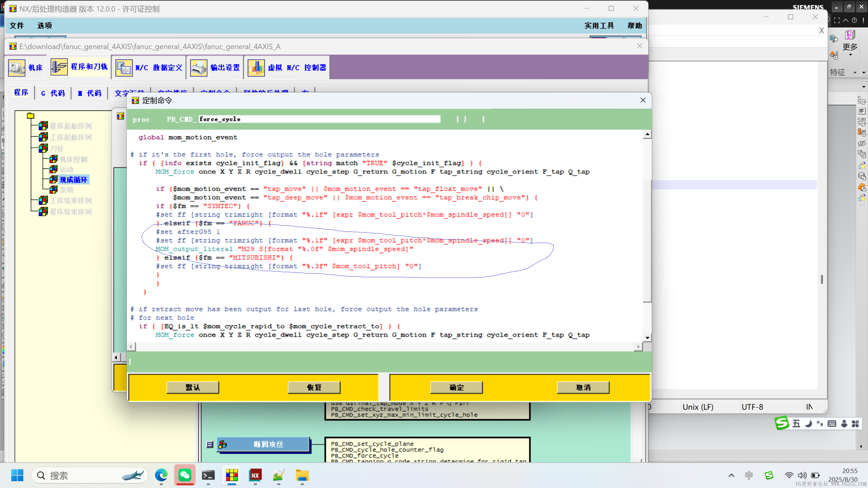
Task: Open the N/C 数据定义 icon tab
Action: [124, 67]
